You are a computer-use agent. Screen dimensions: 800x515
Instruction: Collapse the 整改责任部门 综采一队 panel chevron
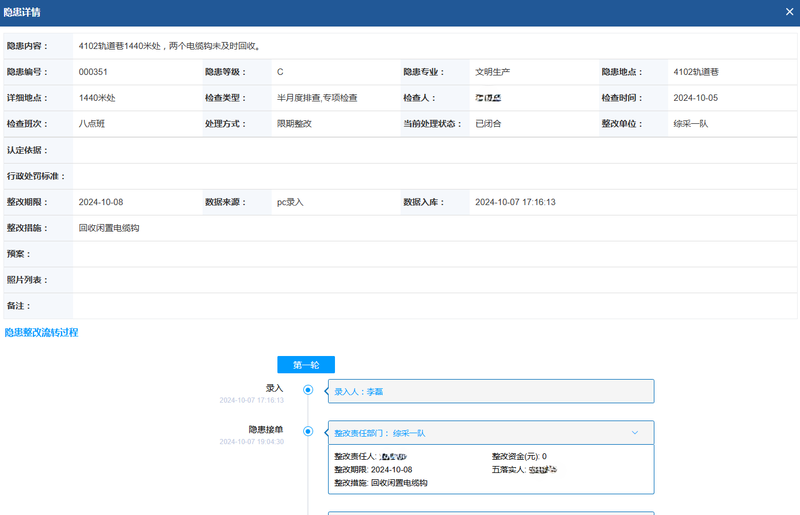(x=635, y=433)
